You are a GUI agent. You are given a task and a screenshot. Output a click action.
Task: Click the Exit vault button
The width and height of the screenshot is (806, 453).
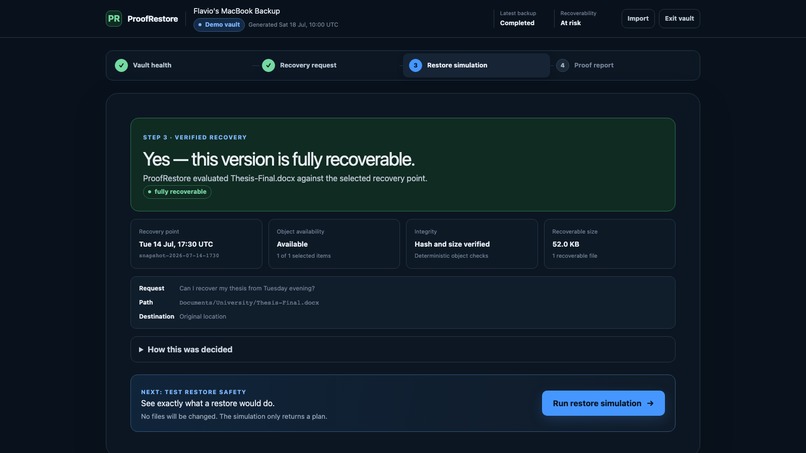point(679,19)
